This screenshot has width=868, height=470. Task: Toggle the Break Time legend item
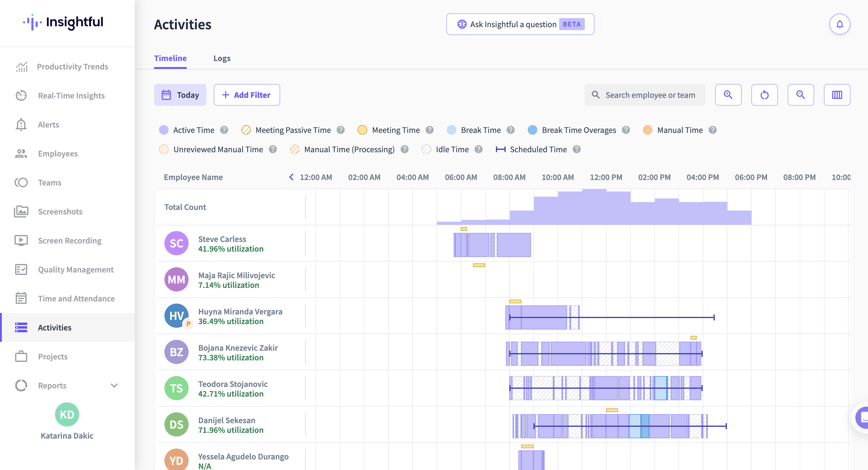pyautogui.click(x=474, y=130)
